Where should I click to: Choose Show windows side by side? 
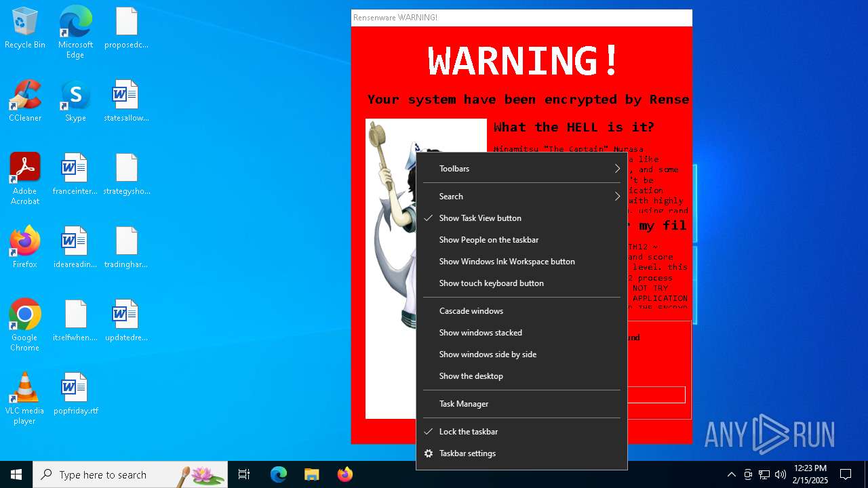[x=521, y=354]
